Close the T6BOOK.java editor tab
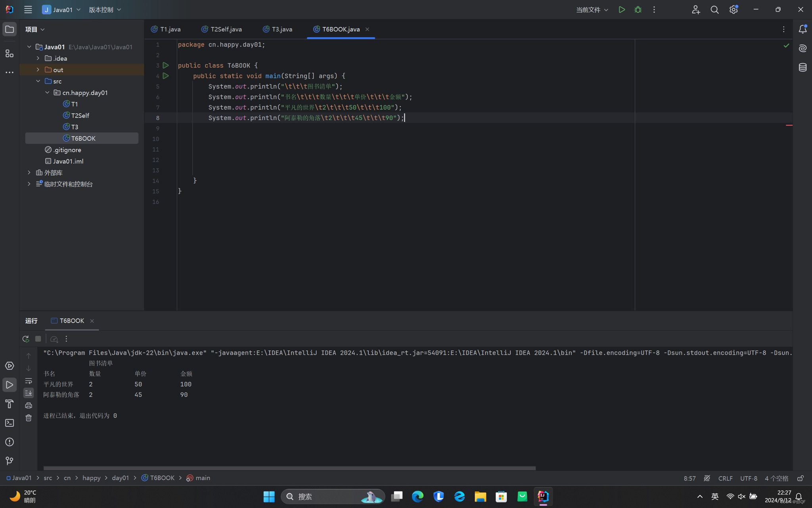Image resolution: width=812 pixels, height=508 pixels. pyautogui.click(x=367, y=29)
